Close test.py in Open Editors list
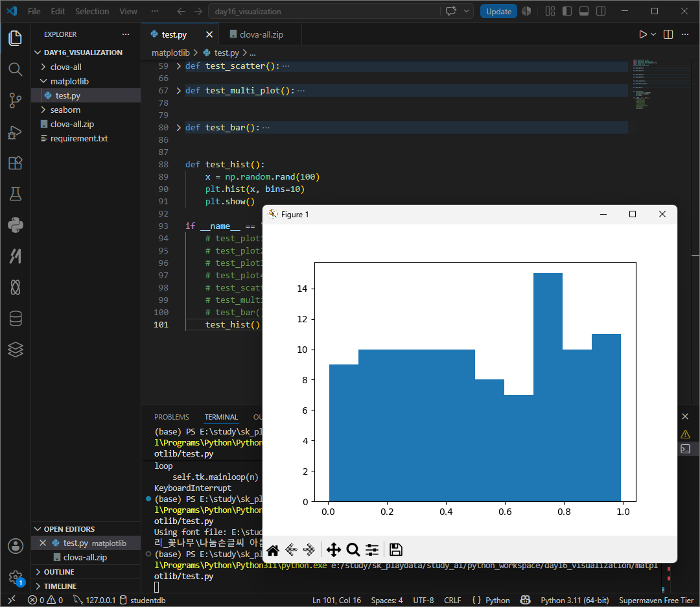 click(43, 543)
